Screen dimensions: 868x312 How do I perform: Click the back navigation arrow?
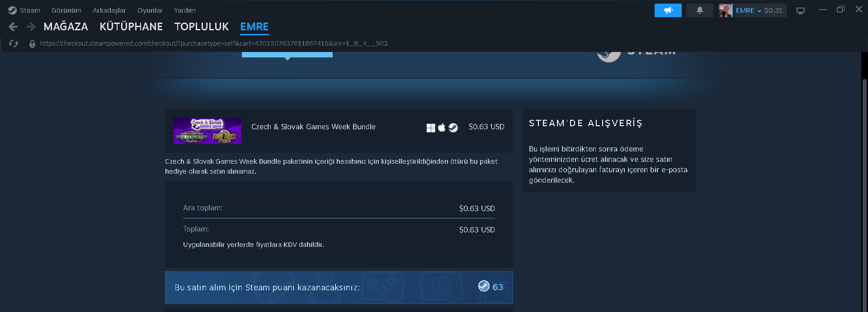pos(13,27)
